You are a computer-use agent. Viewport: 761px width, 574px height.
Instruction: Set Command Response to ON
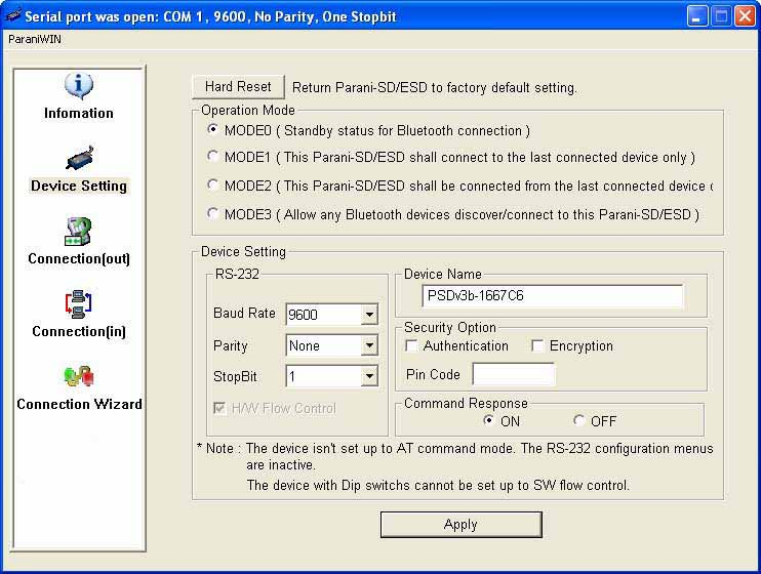[x=489, y=420]
